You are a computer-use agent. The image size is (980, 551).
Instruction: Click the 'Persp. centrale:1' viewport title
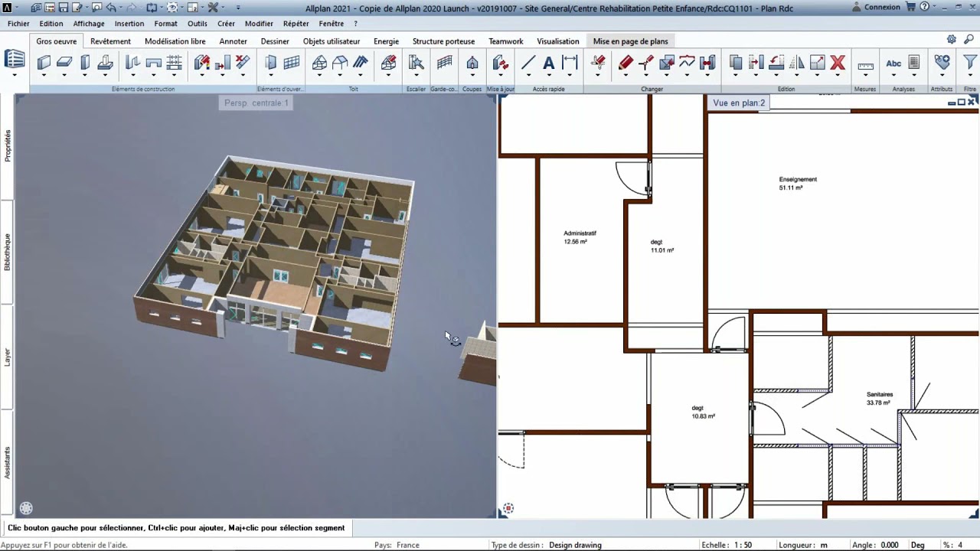[x=256, y=103]
